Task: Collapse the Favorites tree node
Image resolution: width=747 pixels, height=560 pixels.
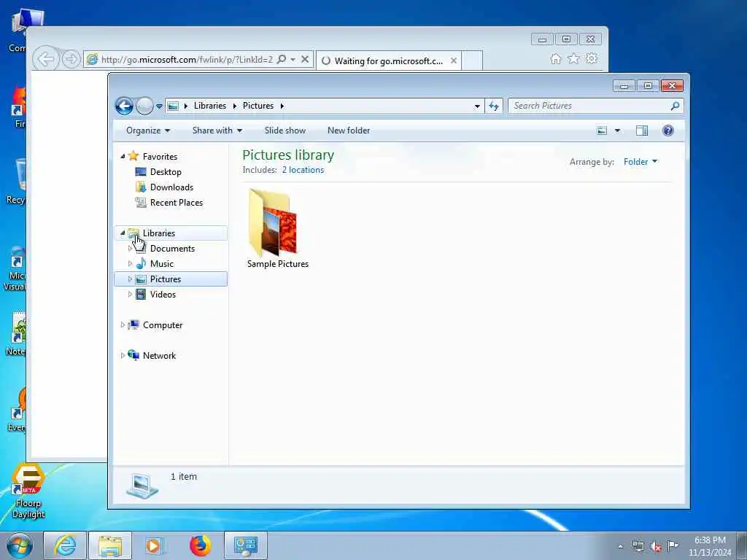Action: [123, 156]
